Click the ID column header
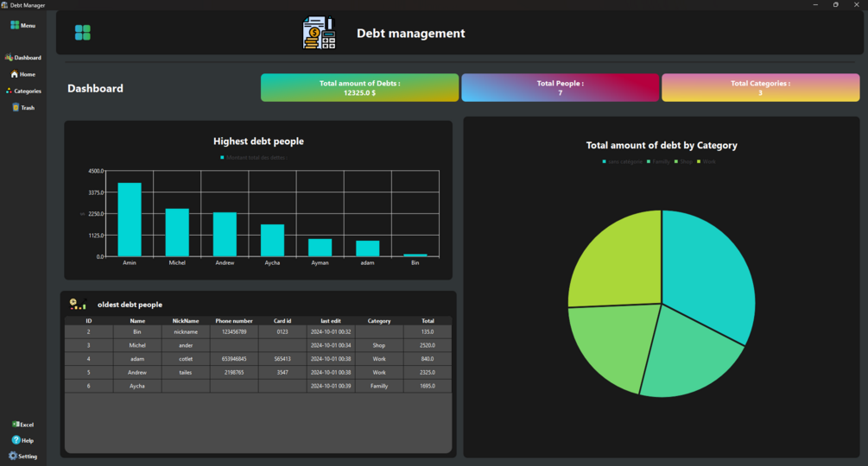868x466 pixels. point(89,321)
